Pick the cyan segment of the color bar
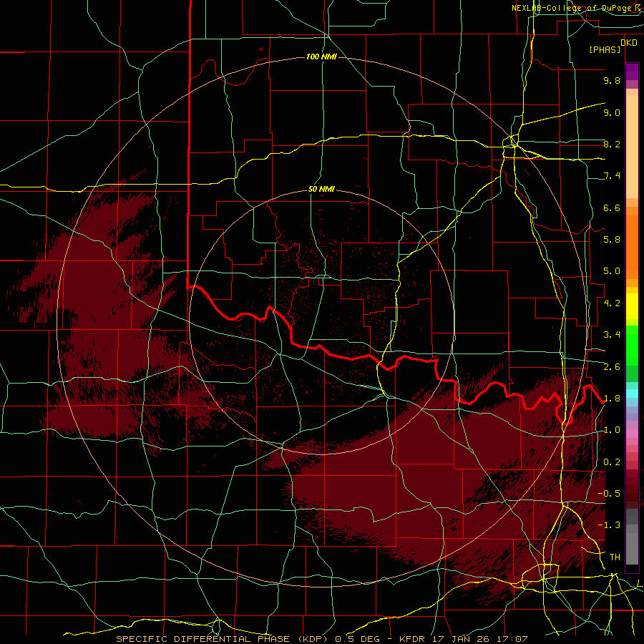 [x=632, y=394]
